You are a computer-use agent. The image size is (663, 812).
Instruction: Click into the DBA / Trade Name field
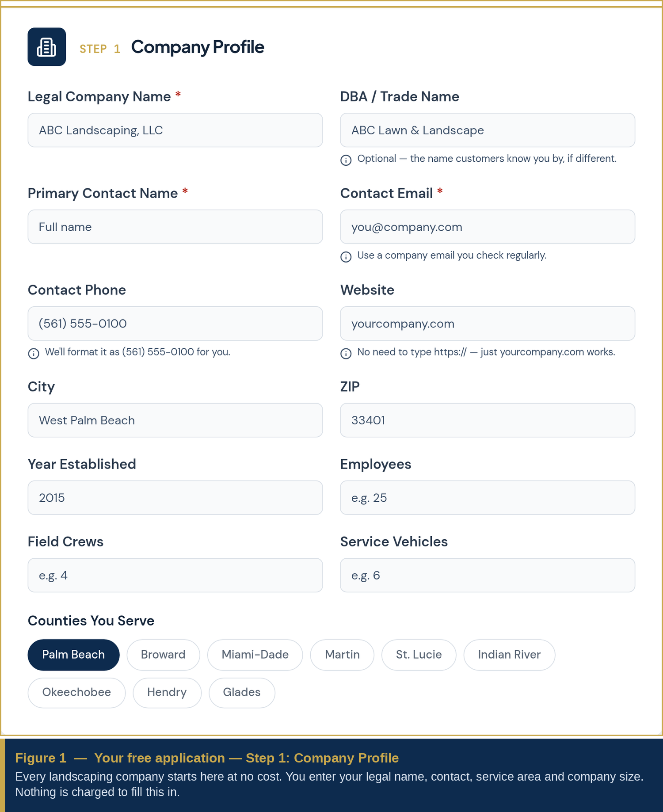pos(488,130)
